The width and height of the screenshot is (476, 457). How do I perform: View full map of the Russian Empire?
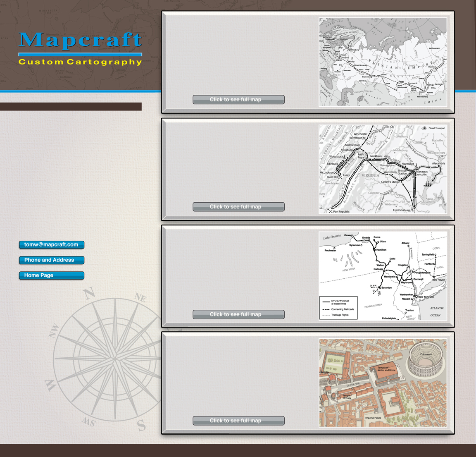pyautogui.click(x=238, y=100)
